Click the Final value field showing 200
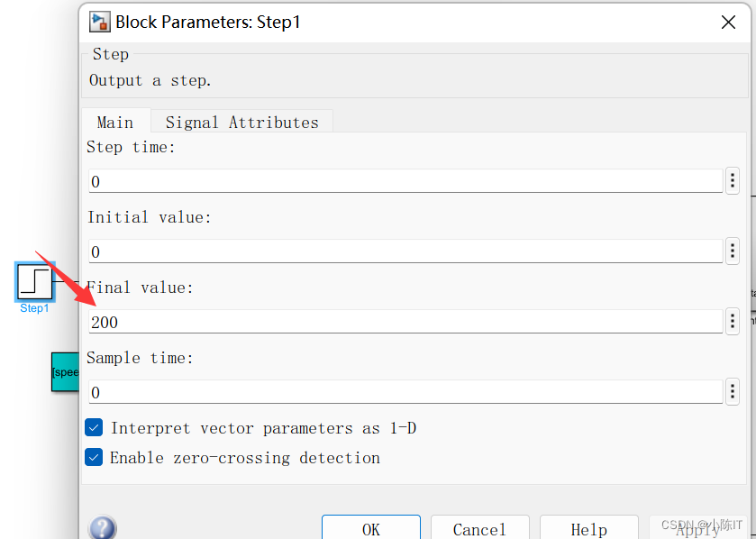The width and height of the screenshot is (756, 539). click(405, 322)
